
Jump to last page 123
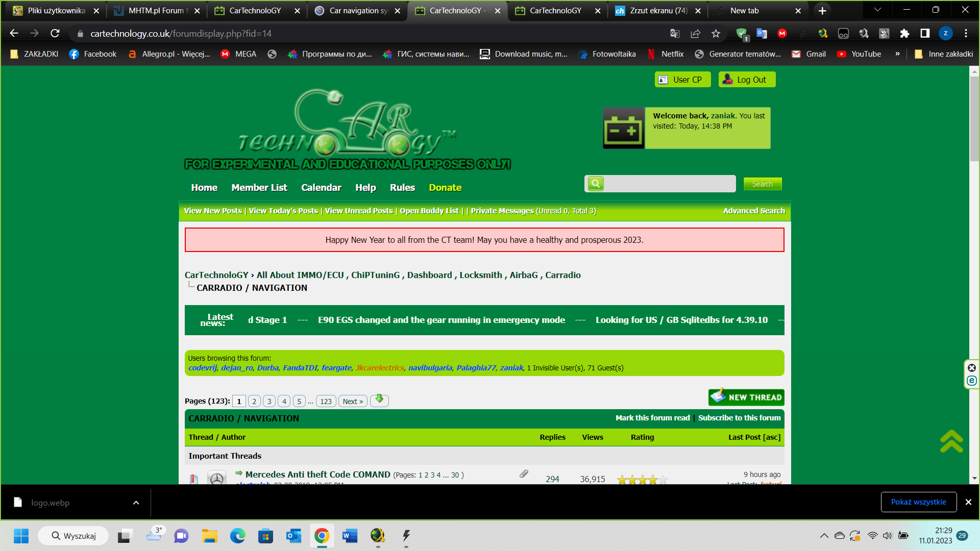[x=326, y=401]
